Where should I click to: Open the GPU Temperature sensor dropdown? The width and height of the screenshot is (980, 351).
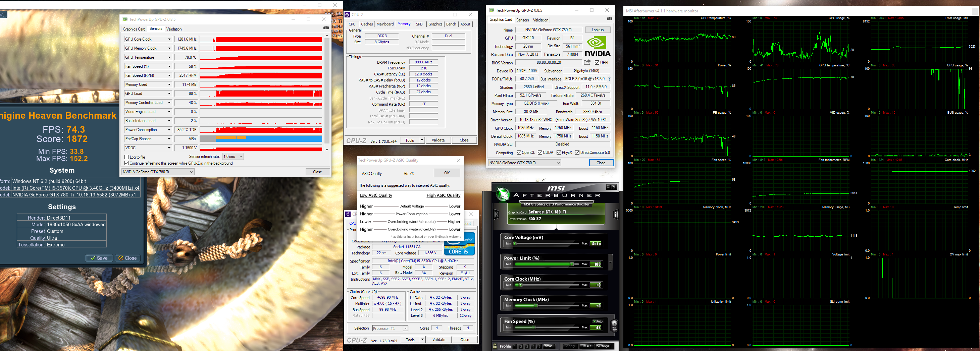(x=169, y=57)
